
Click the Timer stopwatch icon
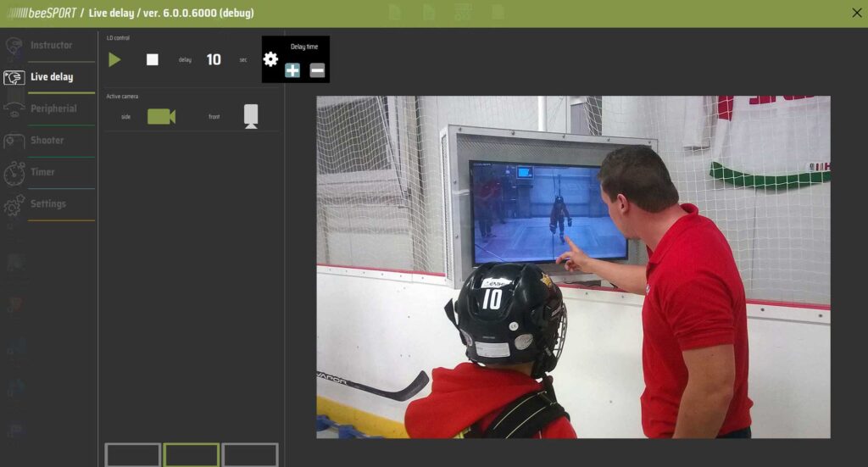pos(14,173)
